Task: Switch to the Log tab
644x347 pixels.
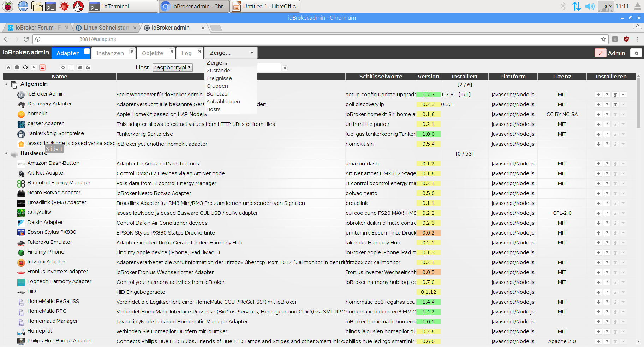Action: click(186, 53)
